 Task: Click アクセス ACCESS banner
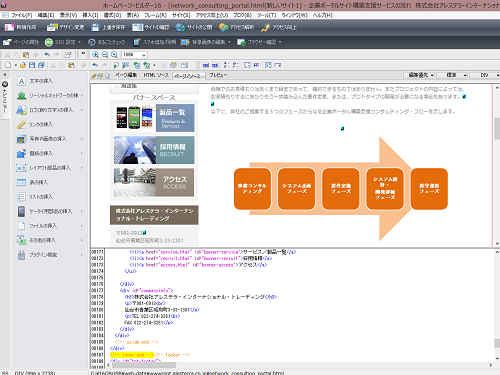[154, 182]
